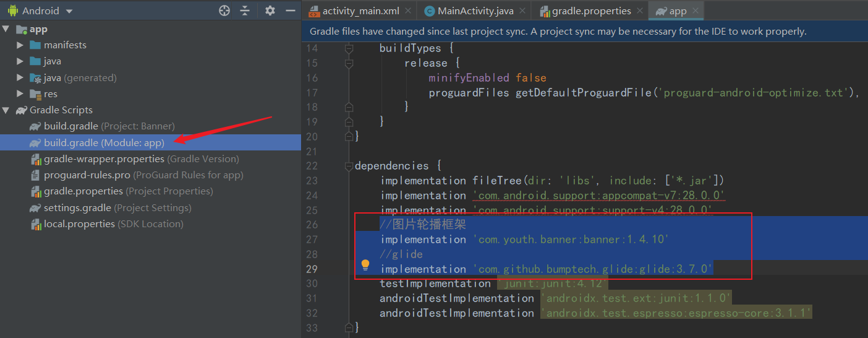Collapse all with the project panel icon
The height and width of the screenshot is (338, 868).
tap(245, 11)
